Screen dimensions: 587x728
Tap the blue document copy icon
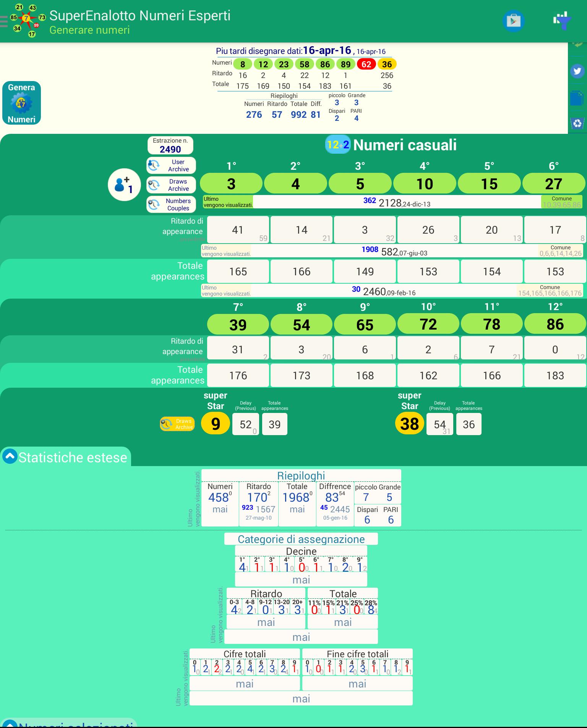click(577, 98)
